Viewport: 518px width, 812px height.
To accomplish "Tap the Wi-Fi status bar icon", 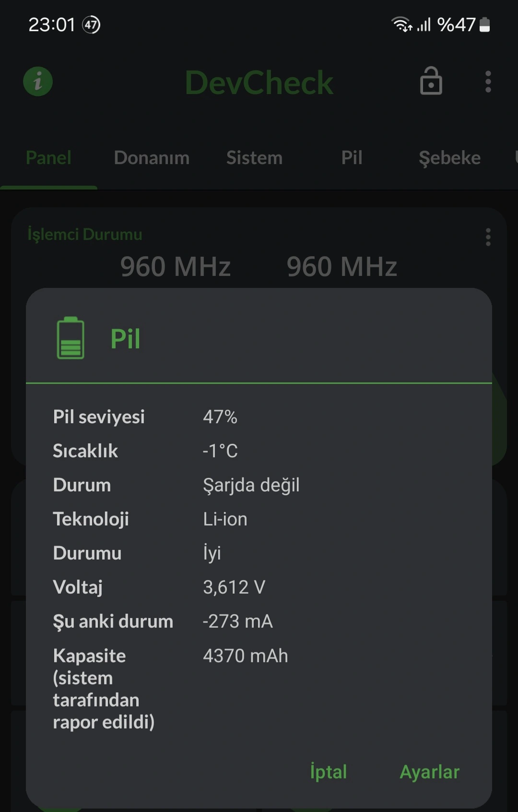I will click(x=401, y=24).
